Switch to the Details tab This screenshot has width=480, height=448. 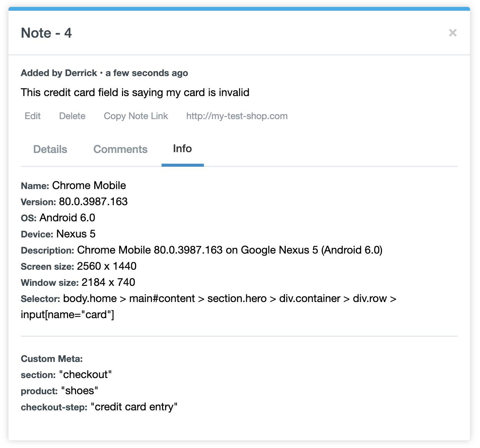[x=50, y=149]
